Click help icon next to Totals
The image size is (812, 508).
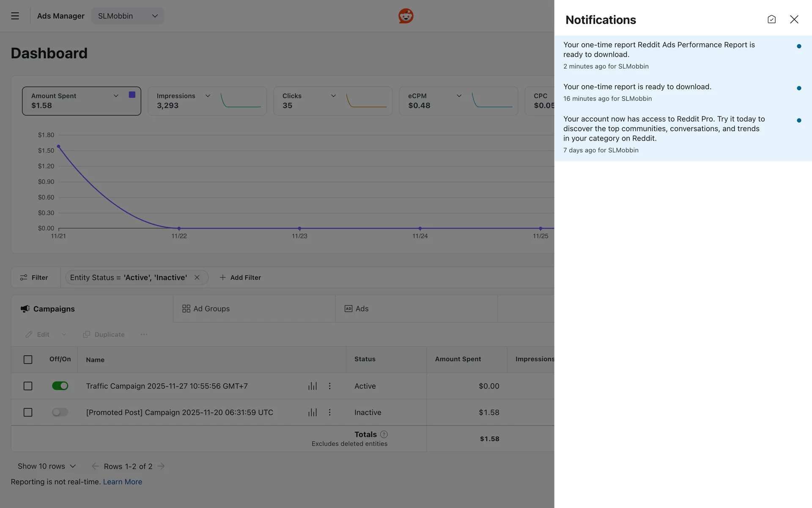(x=384, y=434)
